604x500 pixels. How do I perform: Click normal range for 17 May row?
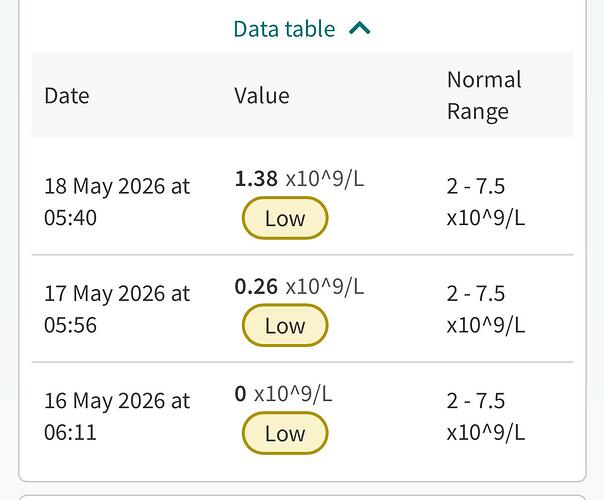tap(486, 309)
